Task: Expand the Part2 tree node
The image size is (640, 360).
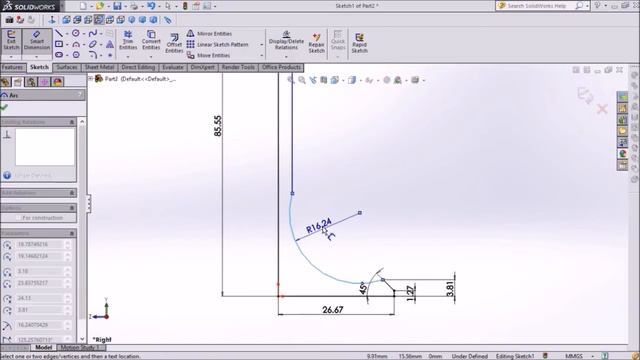Action: click(x=91, y=78)
